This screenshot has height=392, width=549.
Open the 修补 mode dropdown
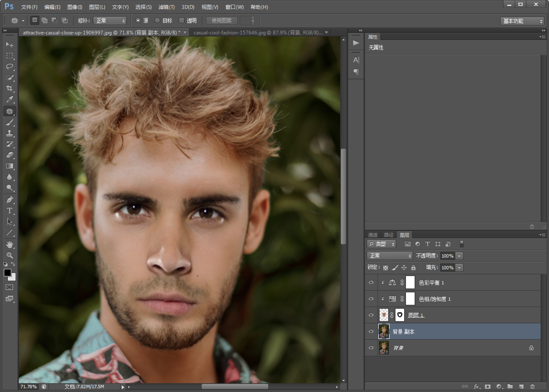110,21
